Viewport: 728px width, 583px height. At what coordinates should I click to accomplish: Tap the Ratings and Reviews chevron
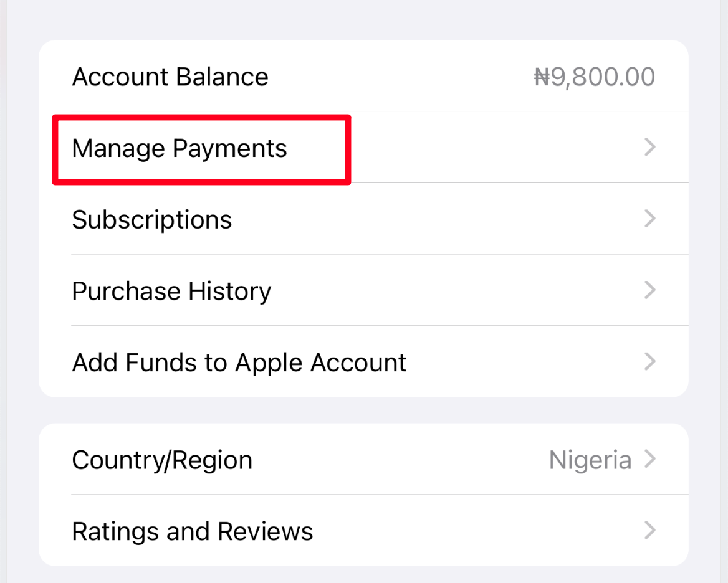coord(650,530)
